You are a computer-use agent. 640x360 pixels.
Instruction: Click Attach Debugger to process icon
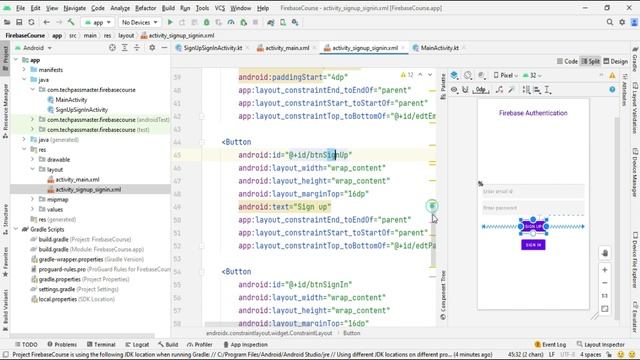(x=244, y=22)
